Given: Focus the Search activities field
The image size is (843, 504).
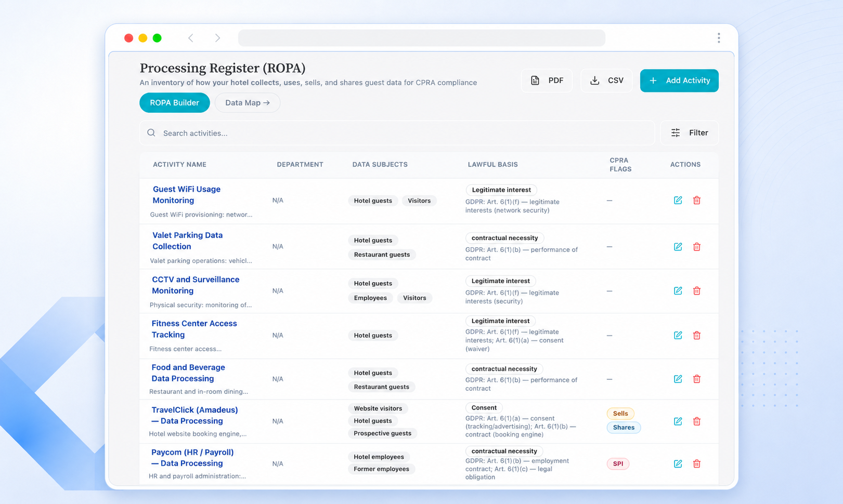Looking at the screenshot, I should [397, 133].
